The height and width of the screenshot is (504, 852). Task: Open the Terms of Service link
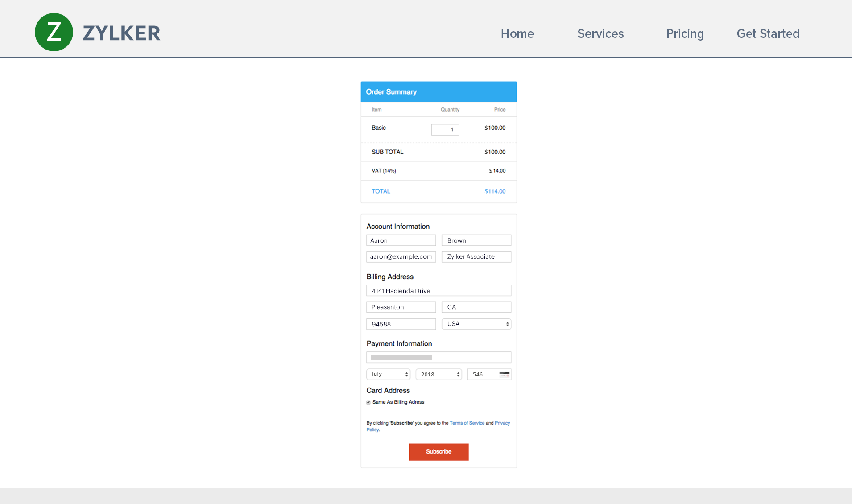click(467, 423)
